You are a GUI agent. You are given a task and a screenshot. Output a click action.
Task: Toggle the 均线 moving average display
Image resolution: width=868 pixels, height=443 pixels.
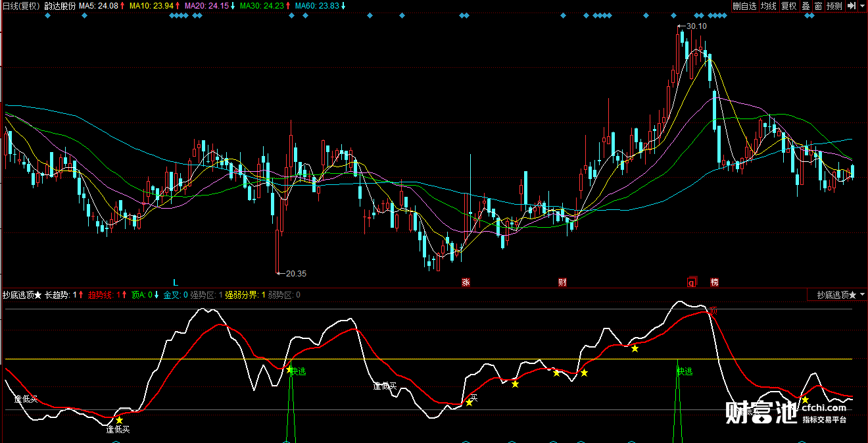[x=769, y=6]
